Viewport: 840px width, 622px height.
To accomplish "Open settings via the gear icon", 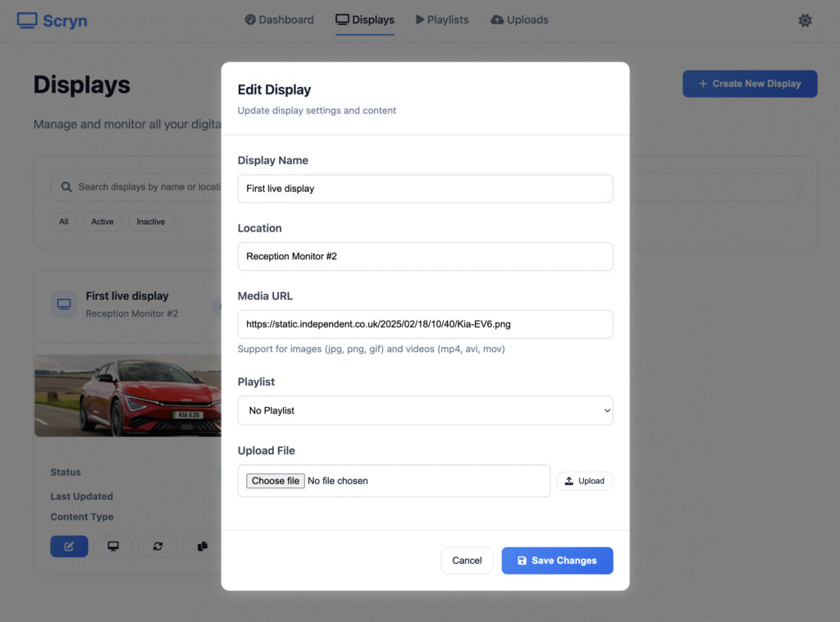I will coord(805,21).
